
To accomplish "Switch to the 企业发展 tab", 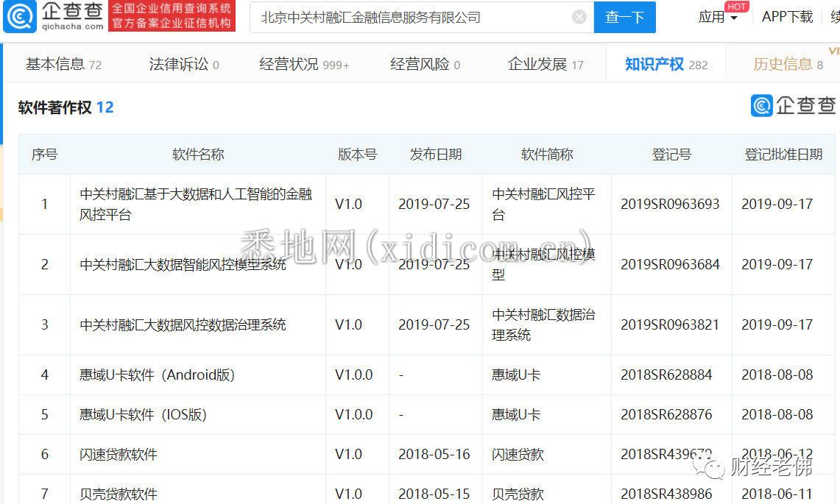I will [x=546, y=64].
